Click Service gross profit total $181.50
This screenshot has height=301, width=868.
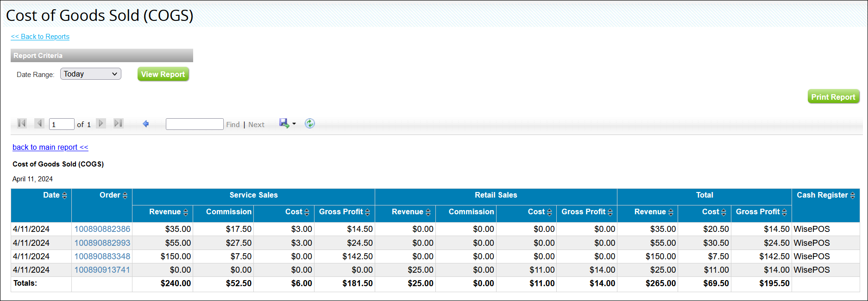[x=358, y=283]
